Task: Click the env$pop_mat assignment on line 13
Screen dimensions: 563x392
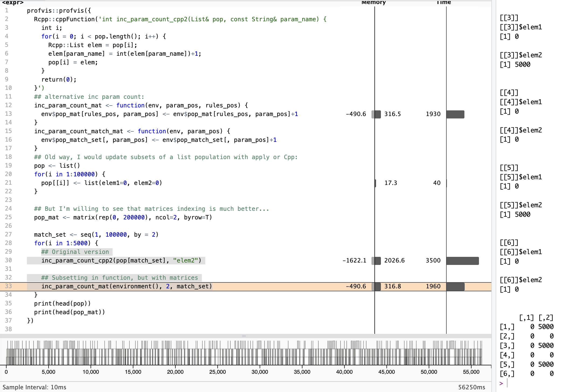Action: click(x=170, y=114)
